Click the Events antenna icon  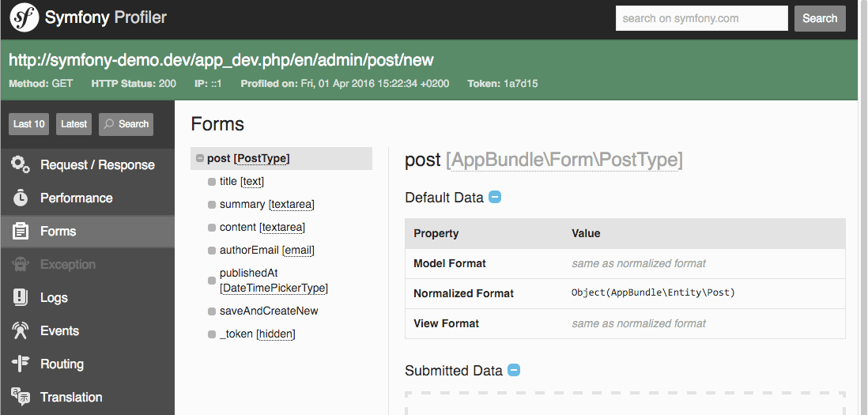click(21, 330)
